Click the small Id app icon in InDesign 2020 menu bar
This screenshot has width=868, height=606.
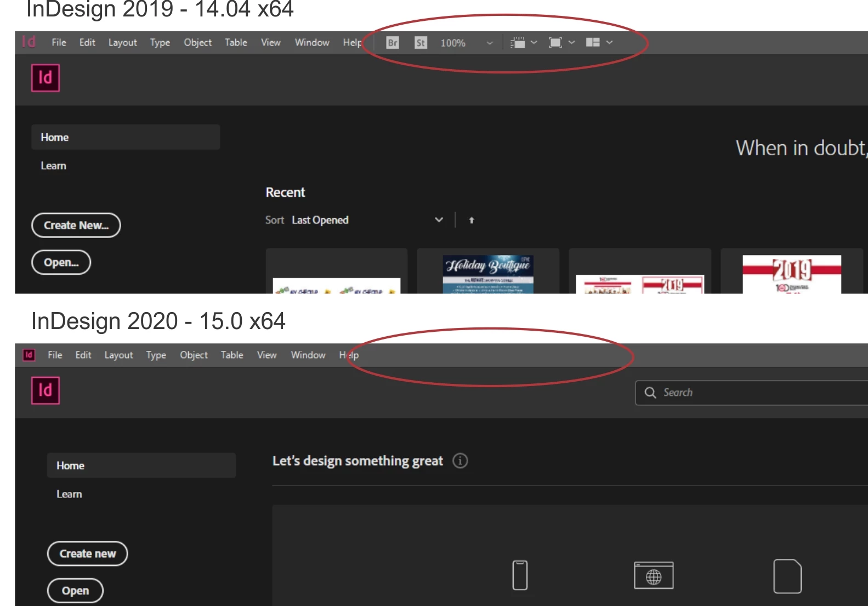point(29,355)
